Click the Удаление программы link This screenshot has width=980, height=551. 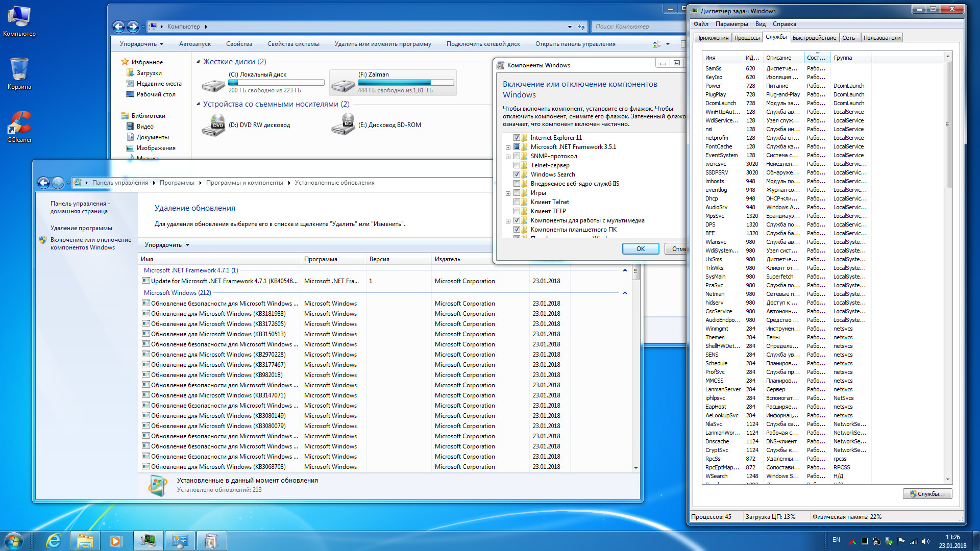[81, 228]
